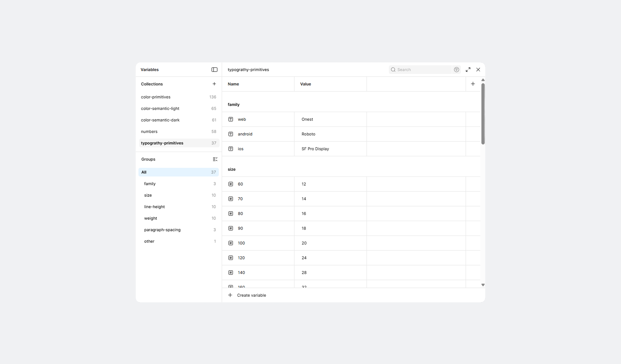Image resolution: width=621 pixels, height=364 pixels.
Task: Click the number type icon for 140
Action: pyautogui.click(x=231, y=273)
